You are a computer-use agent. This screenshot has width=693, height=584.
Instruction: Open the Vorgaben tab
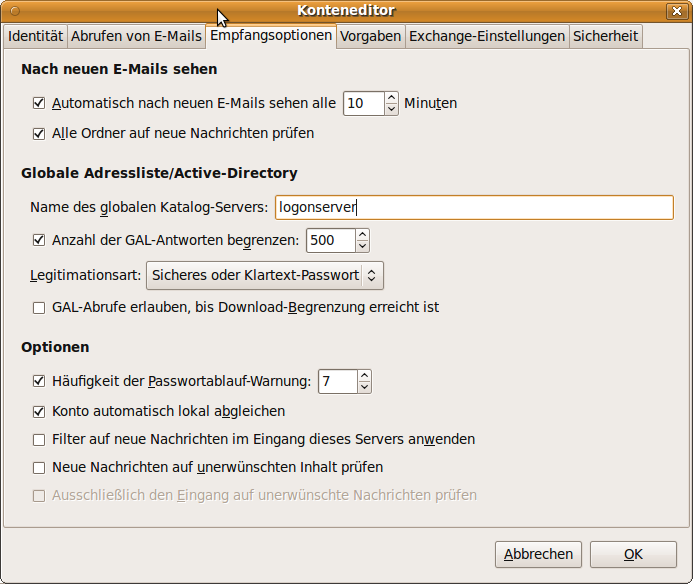(370, 37)
